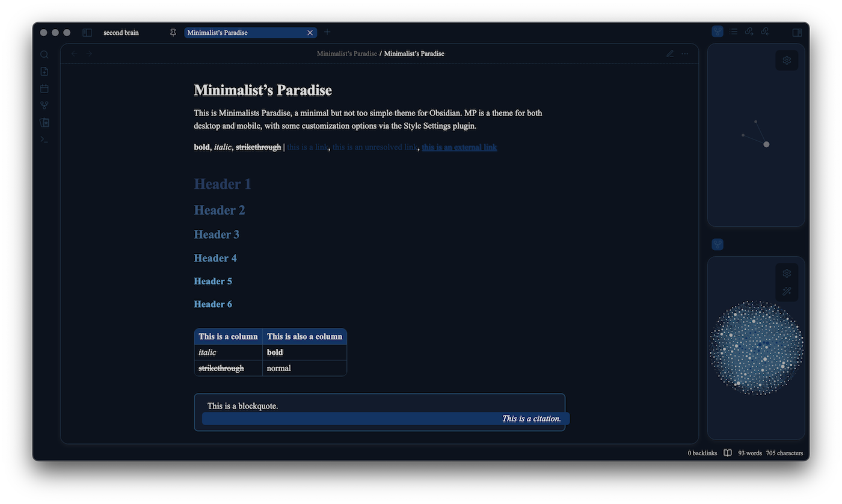Image resolution: width=842 pixels, height=504 pixels.
Task: Click 'This is also a column' header
Action: [x=304, y=337]
